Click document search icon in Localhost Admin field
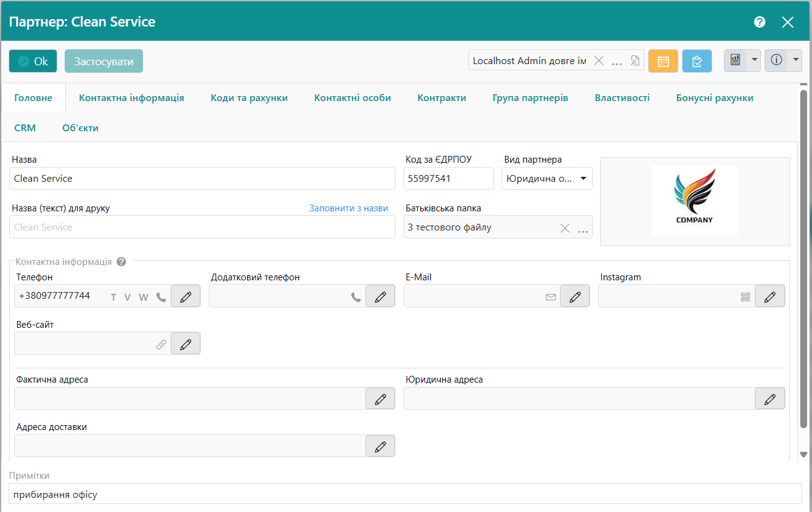812x512 pixels. point(635,60)
